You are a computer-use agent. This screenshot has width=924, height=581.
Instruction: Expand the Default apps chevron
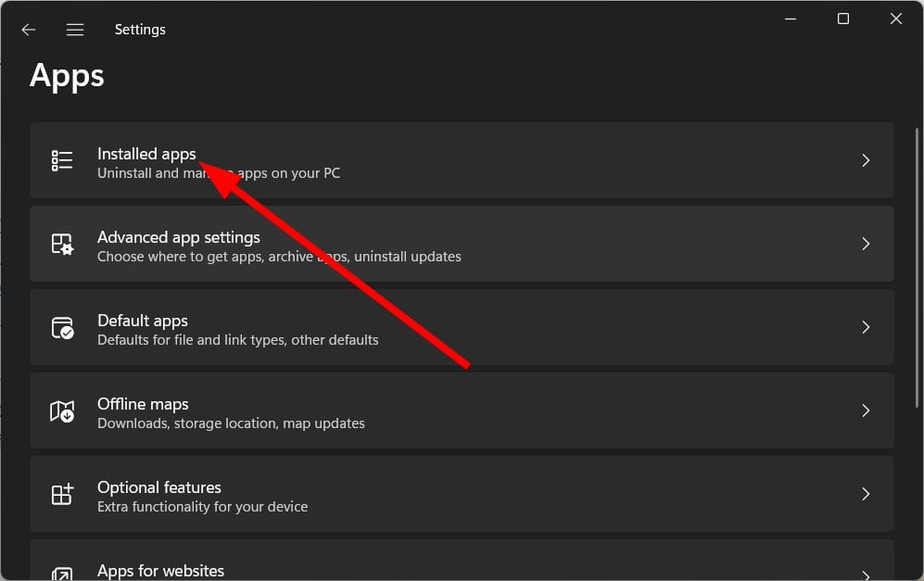(x=866, y=327)
